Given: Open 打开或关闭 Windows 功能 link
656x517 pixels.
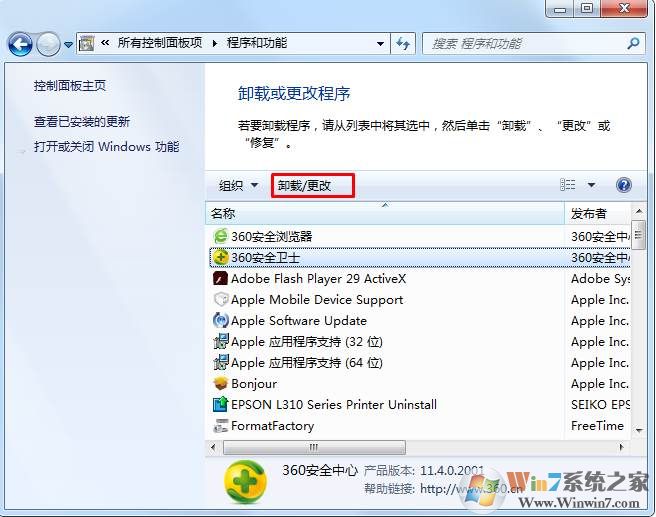Looking at the screenshot, I should [107, 147].
